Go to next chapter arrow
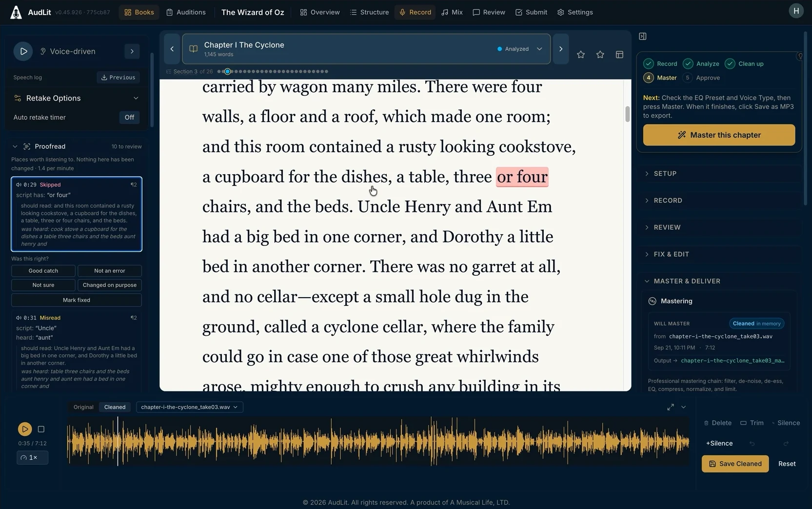Screen dimensions: 812x509 click(561, 49)
